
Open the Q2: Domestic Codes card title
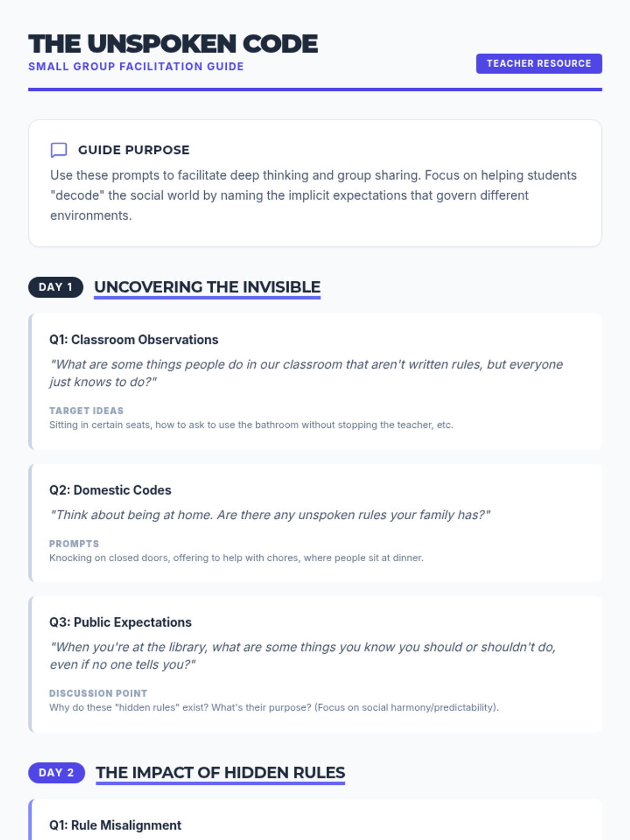[110, 490]
